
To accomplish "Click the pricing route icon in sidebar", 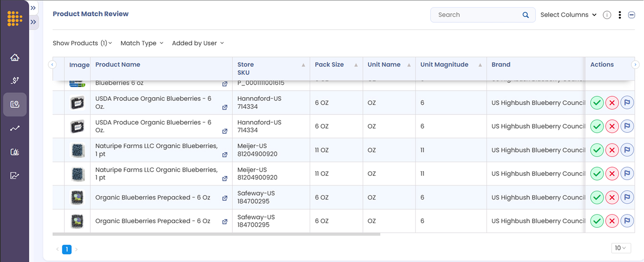I will click(15, 81).
